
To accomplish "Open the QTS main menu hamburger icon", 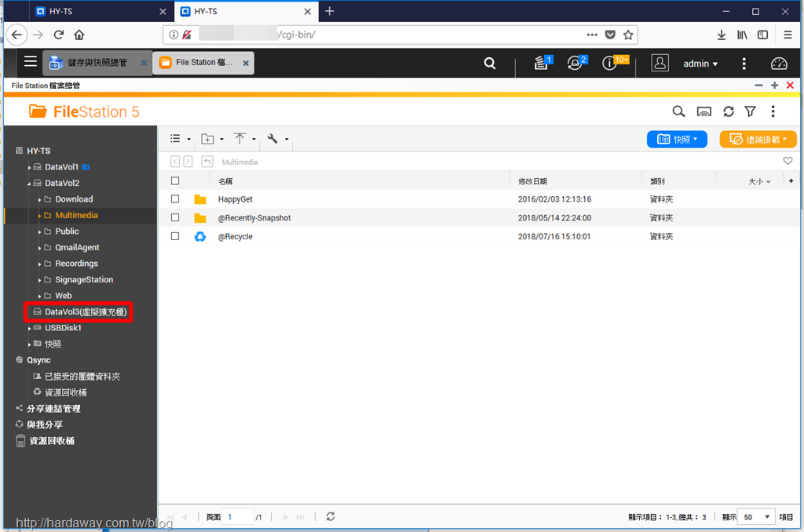I will click(31, 62).
